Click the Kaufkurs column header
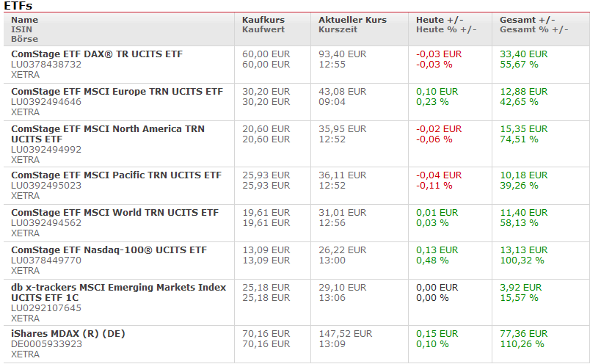 (x=263, y=20)
